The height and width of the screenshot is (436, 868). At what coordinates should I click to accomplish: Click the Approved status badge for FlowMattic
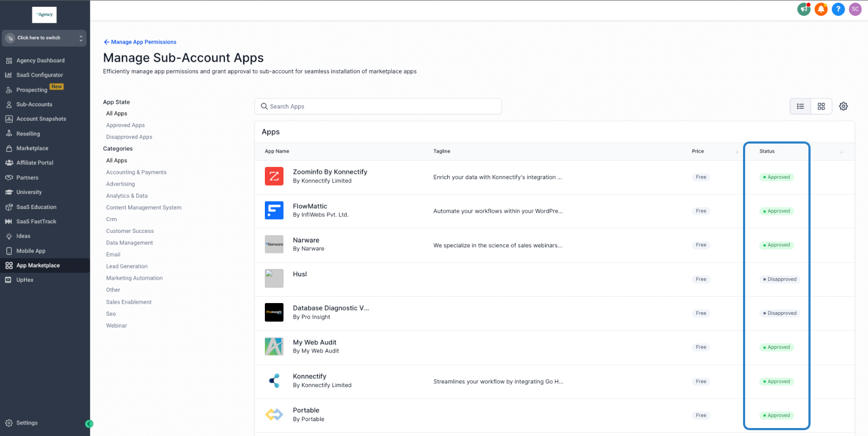click(777, 211)
